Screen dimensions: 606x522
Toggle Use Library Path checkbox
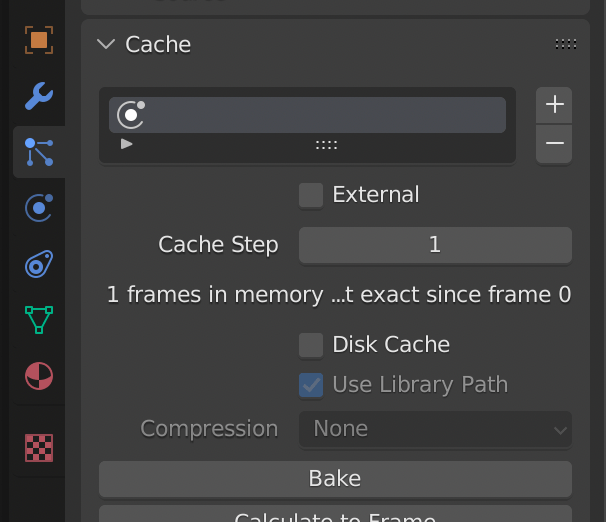tap(311, 385)
